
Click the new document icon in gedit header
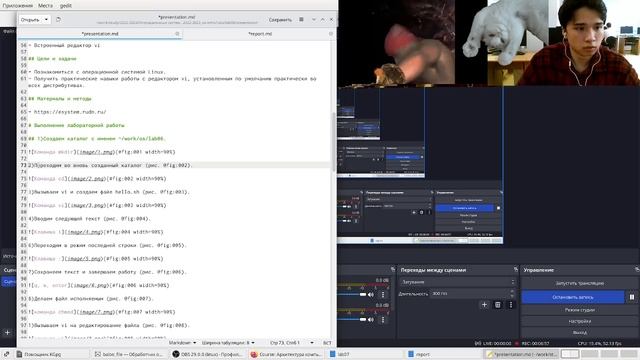point(58,20)
